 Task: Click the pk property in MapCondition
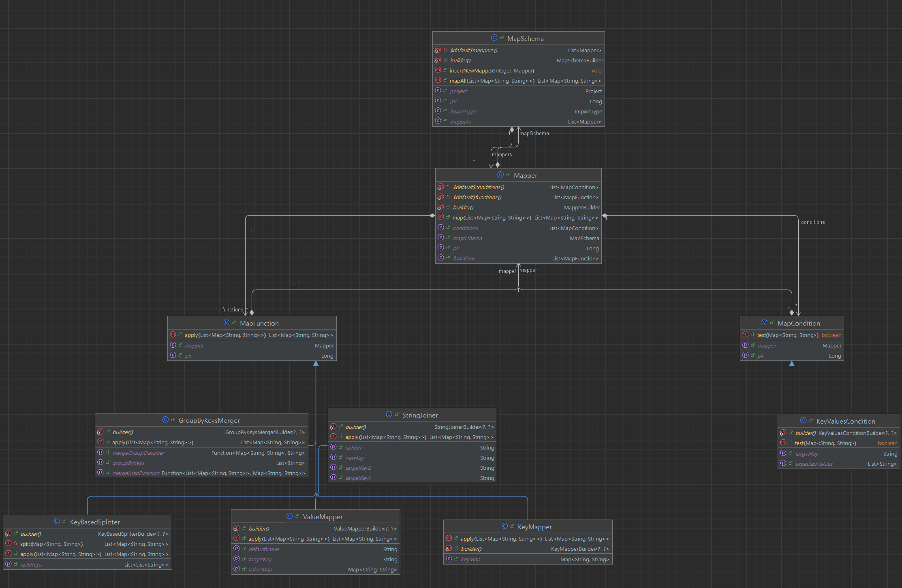point(761,356)
